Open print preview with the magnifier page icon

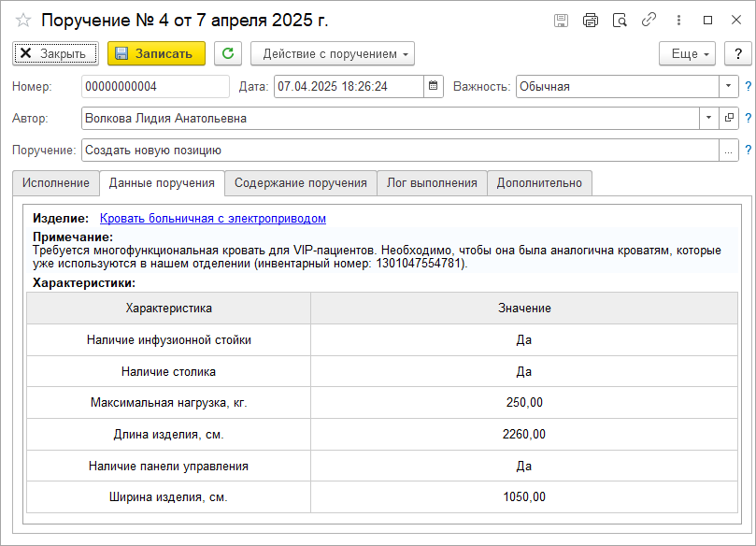click(x=620, y=21)
